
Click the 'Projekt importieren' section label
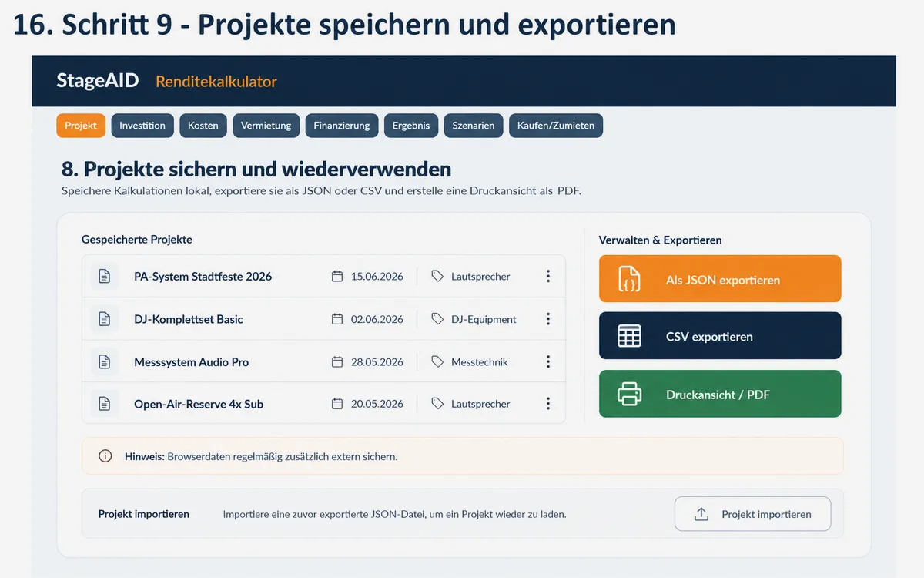(x=144, y=514)
